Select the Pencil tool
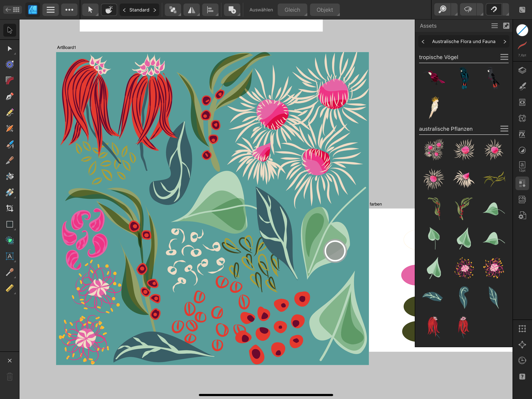Viewport: 532px width, 399px height. click(10, 112)
